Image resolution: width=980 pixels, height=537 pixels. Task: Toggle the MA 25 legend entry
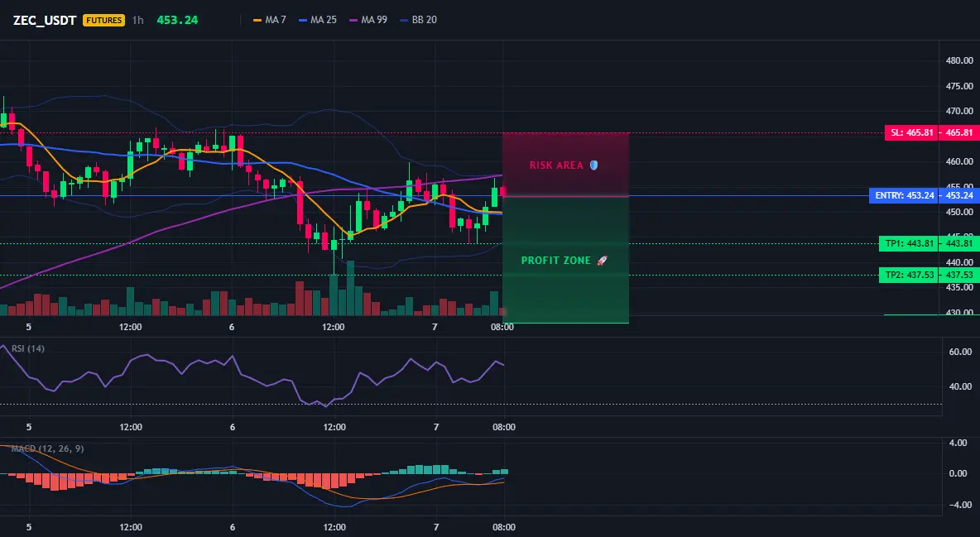click(318, 20)
